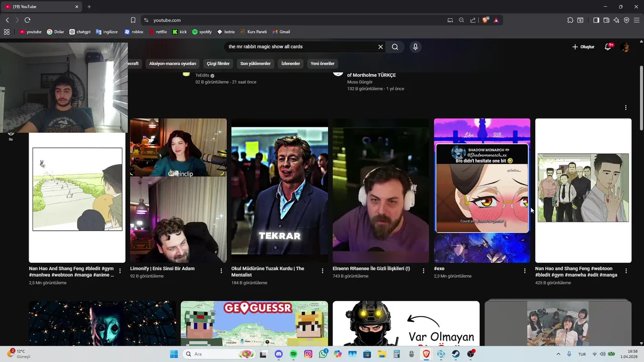644x362 pixels.
Task: Start voice search with microphone icon
Action: tap(415, 47)
